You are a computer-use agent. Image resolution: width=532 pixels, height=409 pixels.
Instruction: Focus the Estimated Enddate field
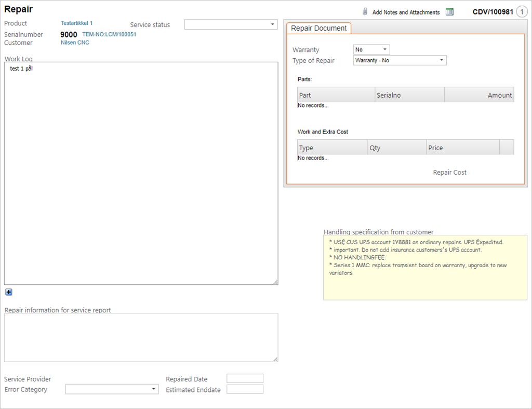(245, 389)
